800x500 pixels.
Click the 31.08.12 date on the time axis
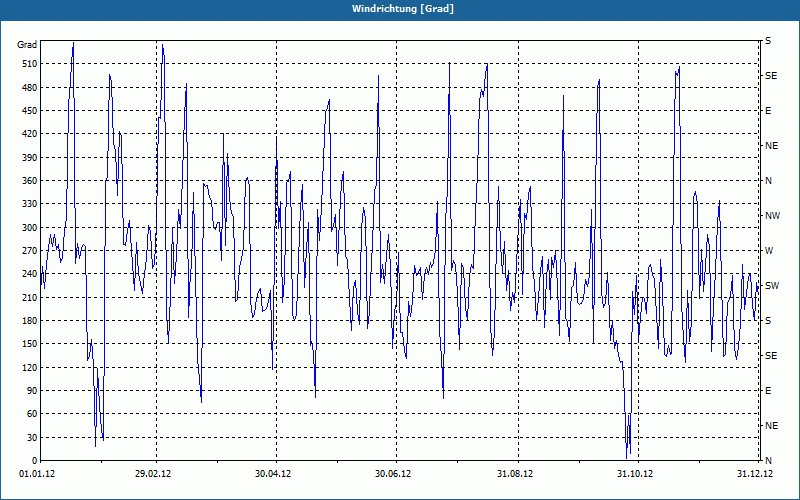click(x=515, y=474)
